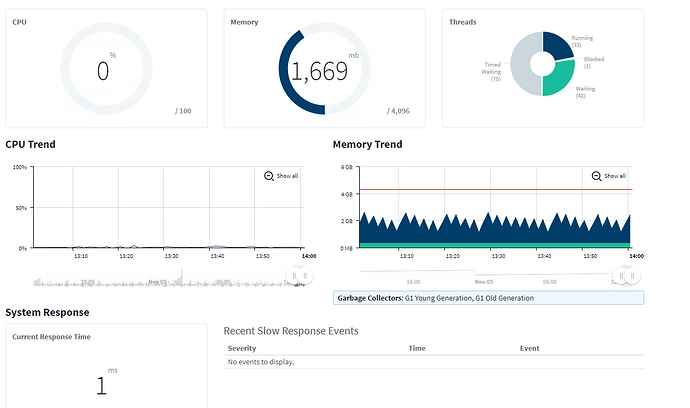Grab the CPU Trend range left handle
The width and height of the screenshot is (690, 408).
pos(294,276)
